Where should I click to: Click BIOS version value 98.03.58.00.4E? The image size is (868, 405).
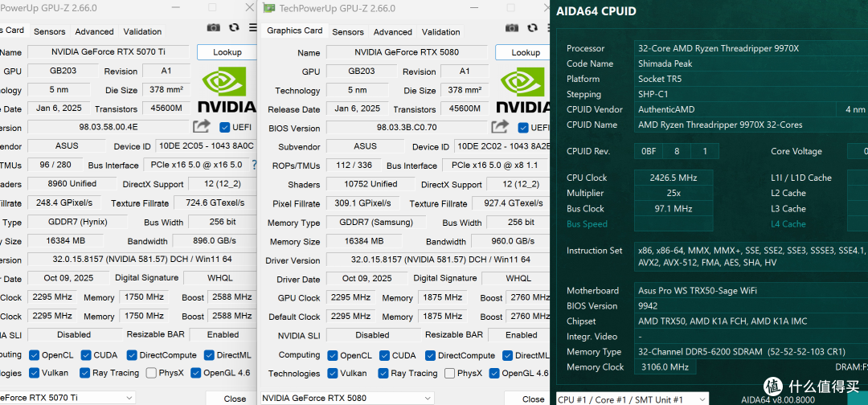pos(108,127)
